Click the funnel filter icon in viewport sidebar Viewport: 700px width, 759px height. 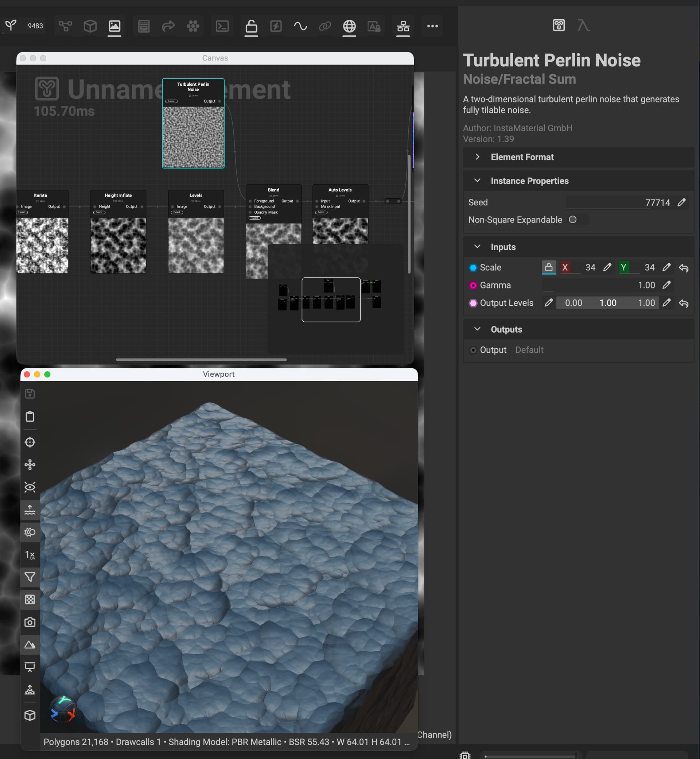coord(30,577)
